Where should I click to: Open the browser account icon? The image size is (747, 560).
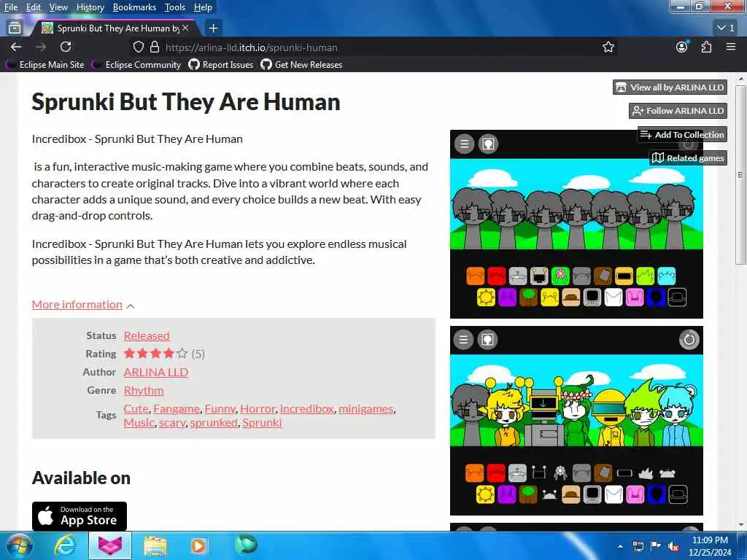tap(682, 47)
